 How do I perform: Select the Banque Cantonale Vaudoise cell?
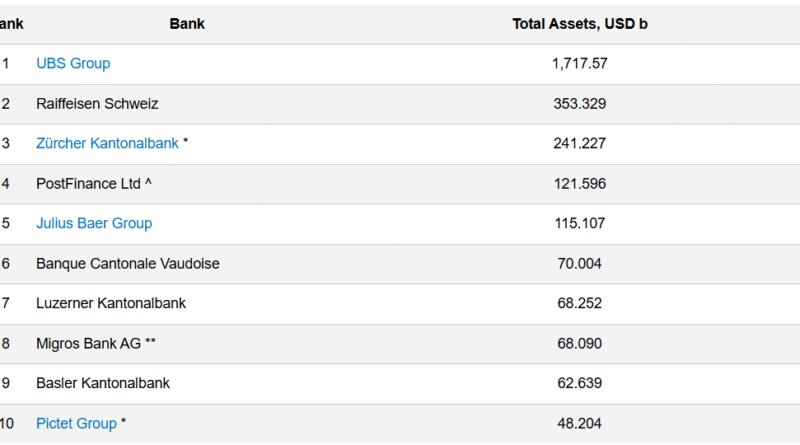coord(127,263)
